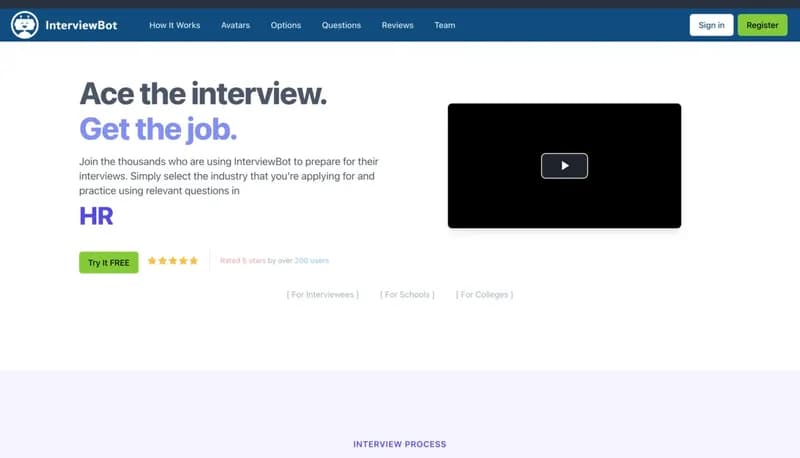Image resolution: width=800 pixels, height=458 pixels.
Task: Click the black video thumbnail area
Action: 564,166
